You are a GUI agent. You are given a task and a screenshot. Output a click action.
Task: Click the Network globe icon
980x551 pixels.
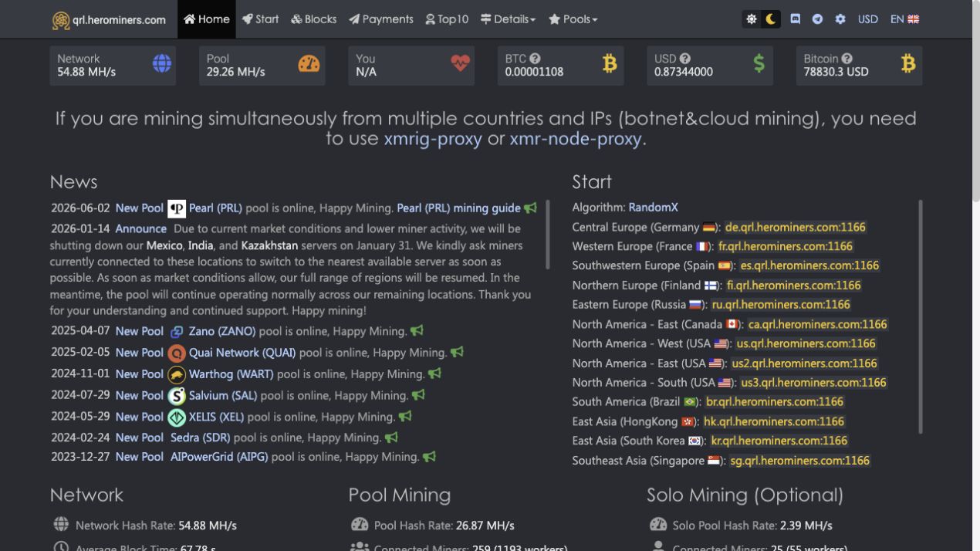click(x=161, y=64)
